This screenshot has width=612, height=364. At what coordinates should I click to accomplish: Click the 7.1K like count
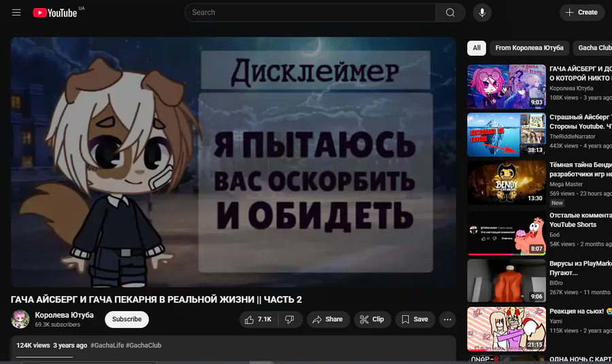tap(265, 320)
